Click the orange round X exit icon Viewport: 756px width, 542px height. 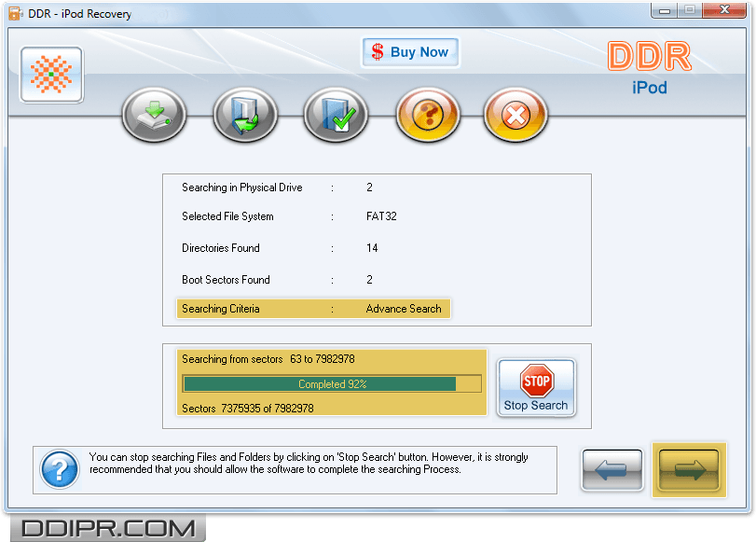coord(515,115)
